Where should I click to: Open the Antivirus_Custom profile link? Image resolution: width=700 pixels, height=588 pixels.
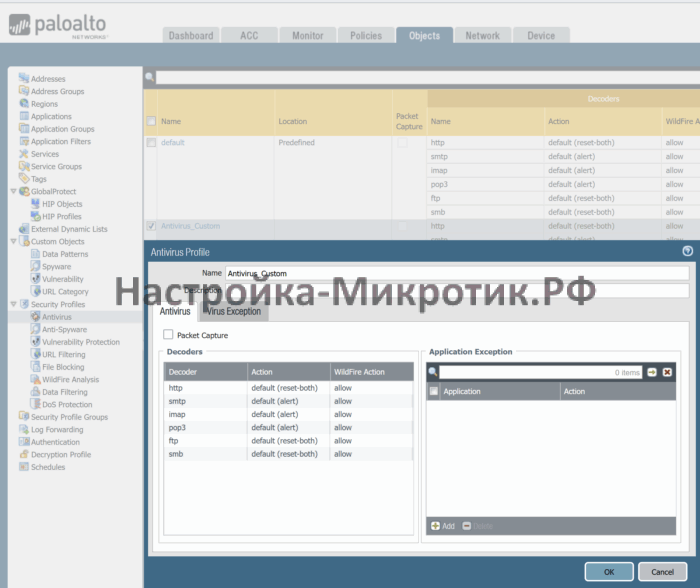[x=191, y=226]
